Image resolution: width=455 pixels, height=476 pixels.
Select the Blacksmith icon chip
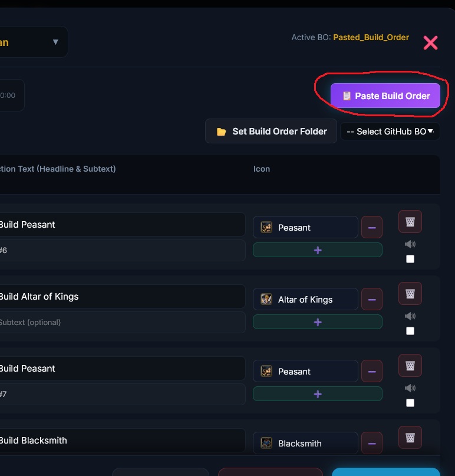305,443
